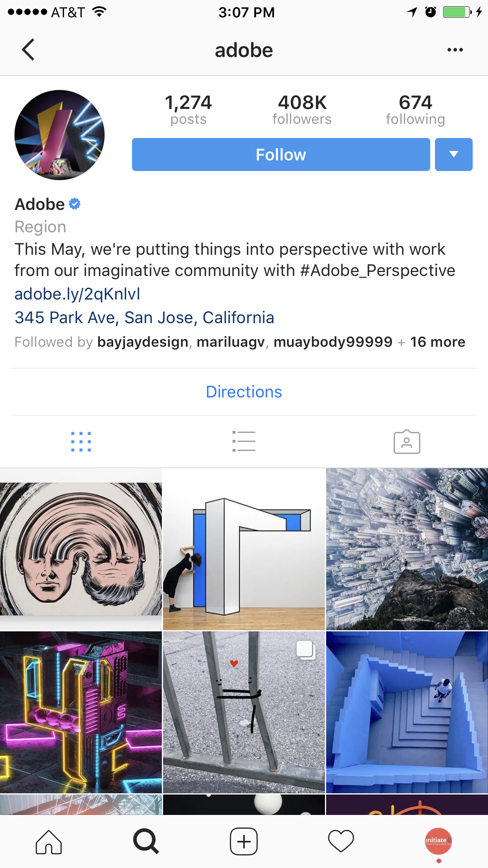Screen dimensions: 488x868
Task: Tap the new post plus icon
Action: [x=244, y=842]
